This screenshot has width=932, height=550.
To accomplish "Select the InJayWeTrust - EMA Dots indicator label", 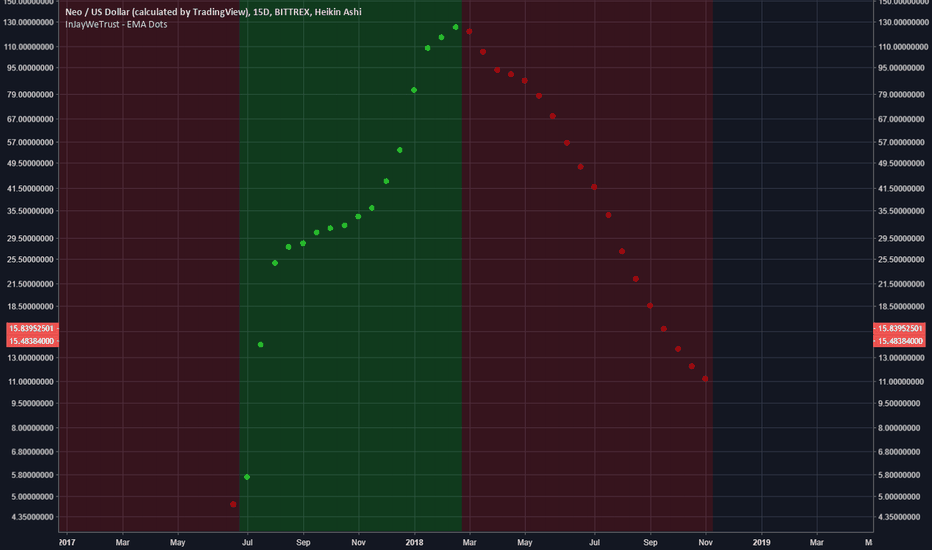I will coord(116,24).
